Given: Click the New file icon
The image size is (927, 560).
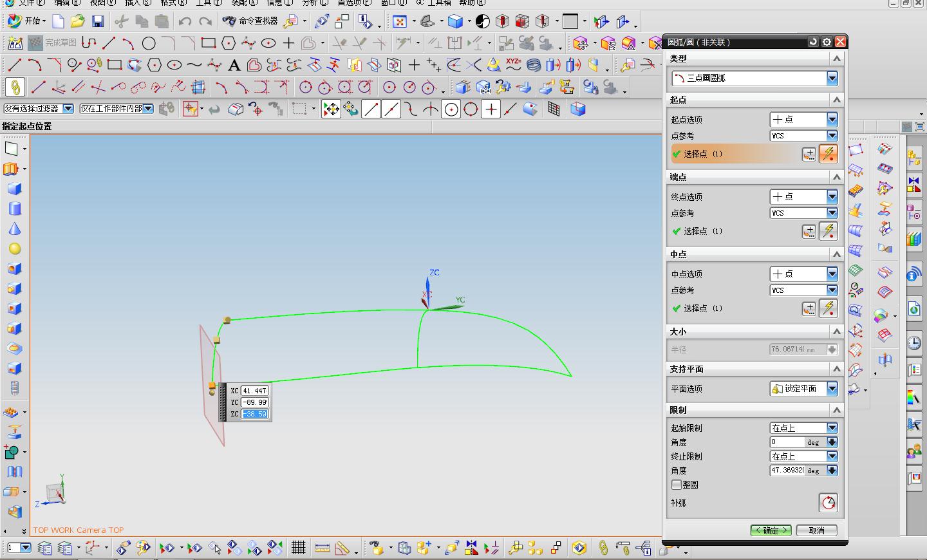Looking at the screenshot, I should (59, 21).
